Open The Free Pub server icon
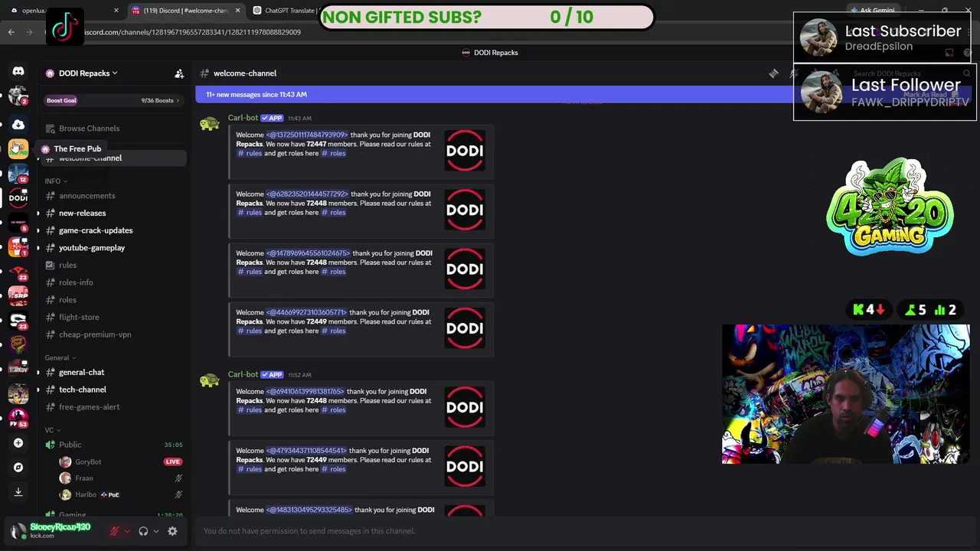The width and height of the screenshot is (980, 551). [18, 148]
